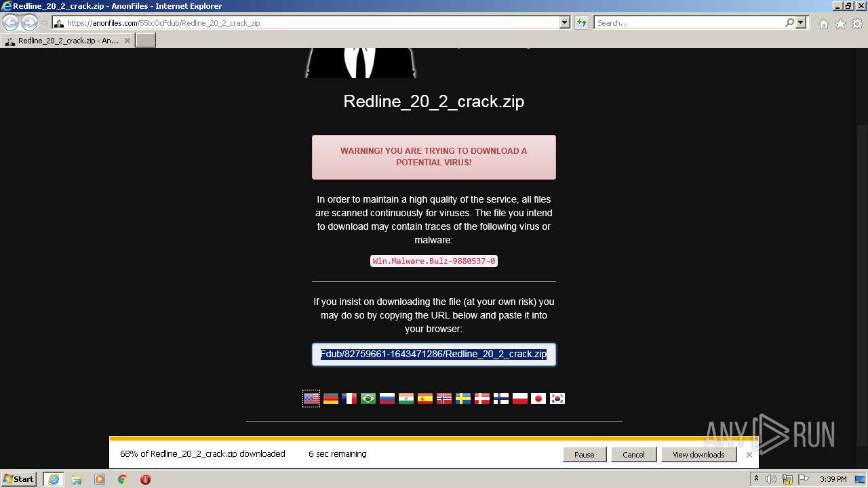This screenshot has height=488, width=868.
Task: Select the Finnish flag language
Action: pos(501,399)
